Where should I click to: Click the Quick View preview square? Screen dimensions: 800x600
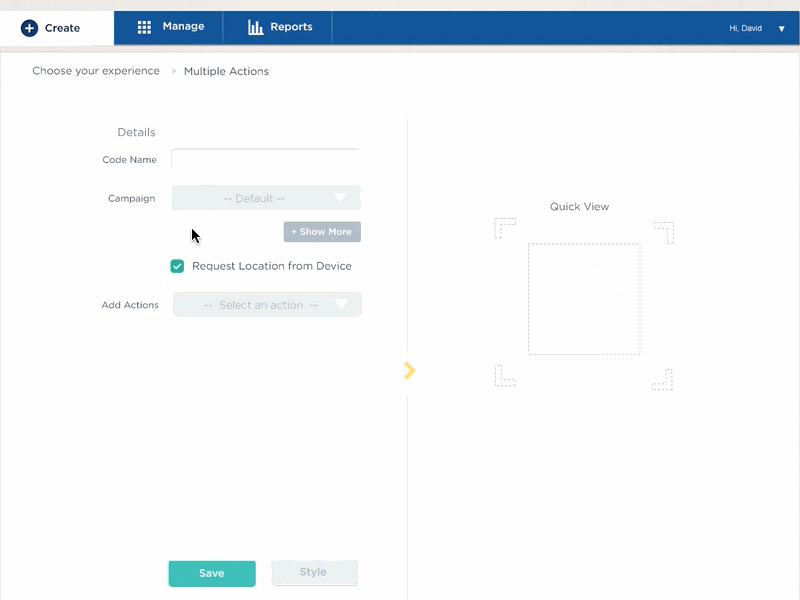[x=583, y=297]
